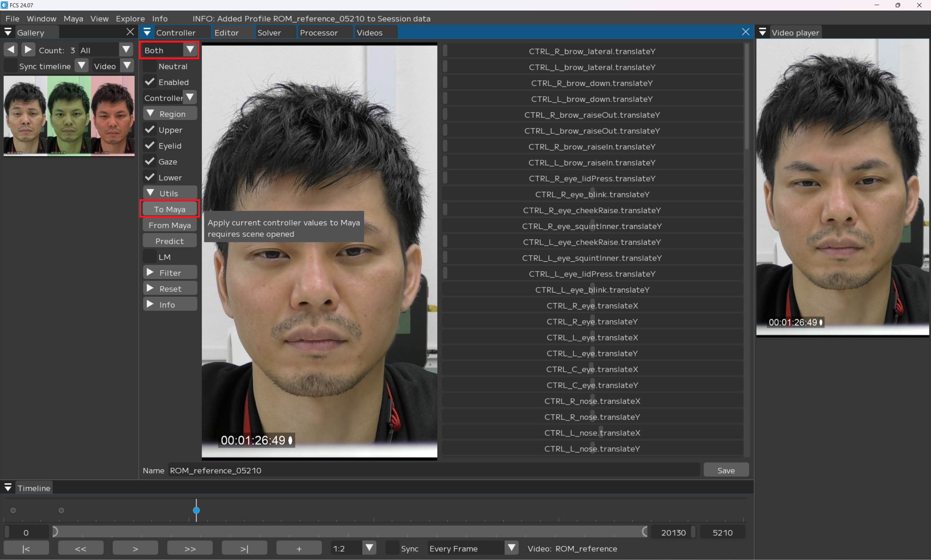Open the Timeline panel menu icon
The height and width of the screenshot is (560, 931).
click(8, 488)
